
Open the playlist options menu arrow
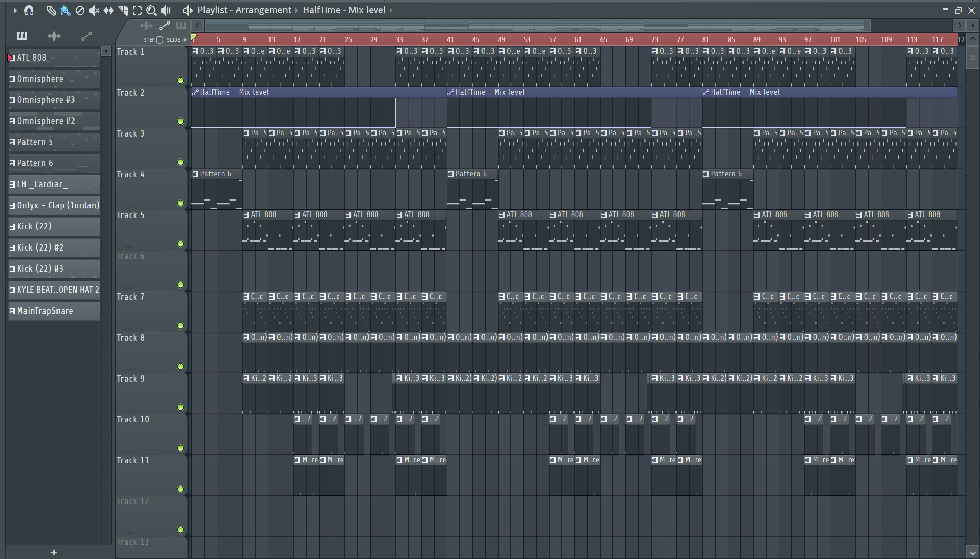pyautogui.click(x=15, y=10)
